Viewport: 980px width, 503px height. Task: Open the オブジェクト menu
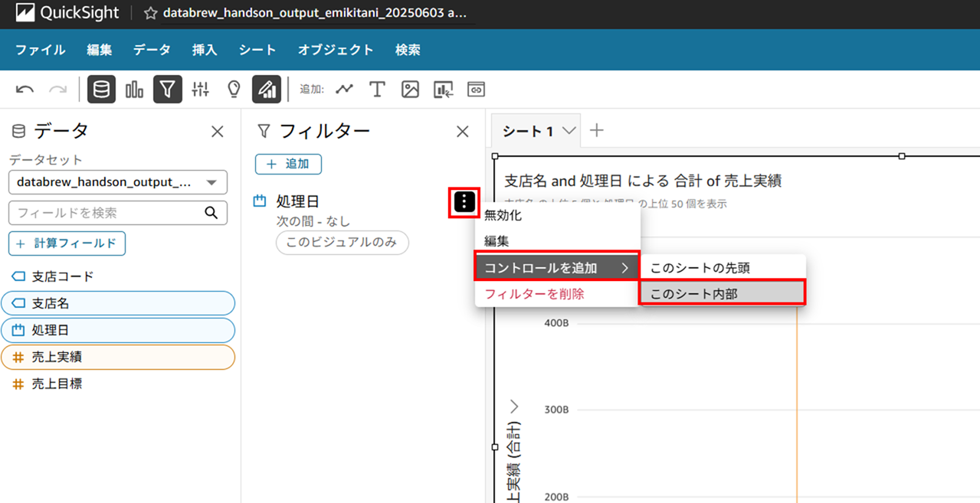click(336, 50)
